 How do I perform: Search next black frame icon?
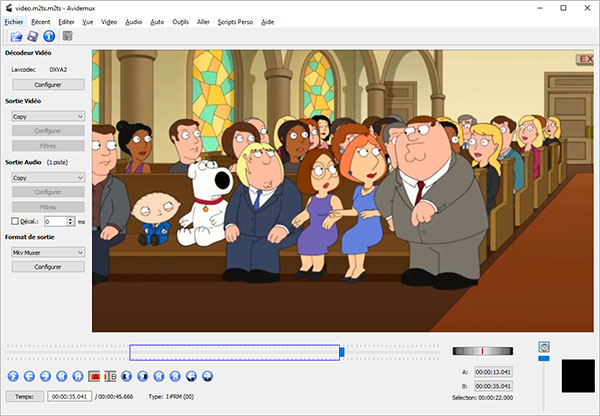coord(143,376)
